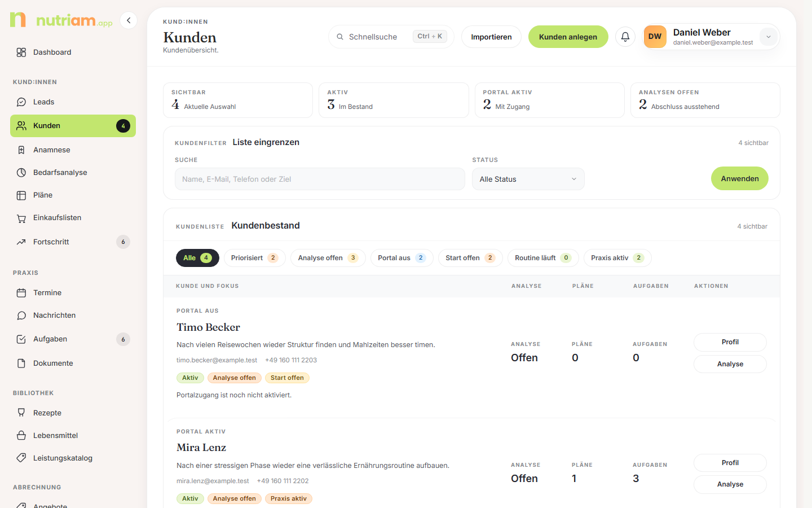Click phone number +49 160 111 2203

point(291,360)
